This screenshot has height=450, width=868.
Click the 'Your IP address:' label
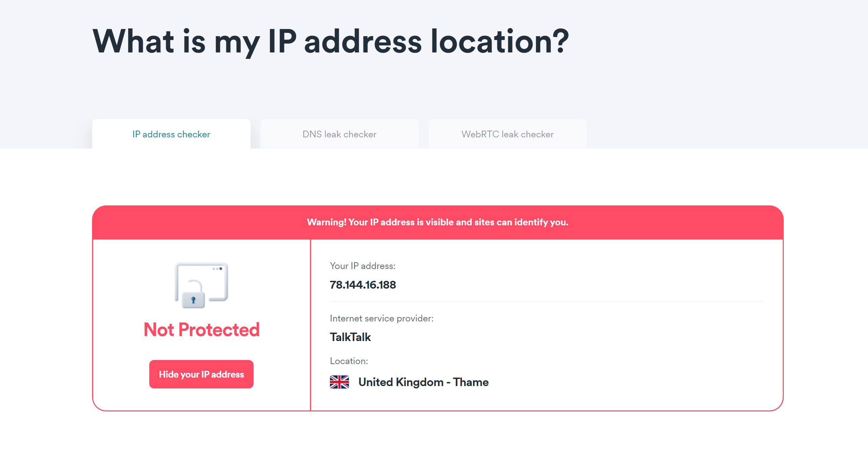click(362, 266)
